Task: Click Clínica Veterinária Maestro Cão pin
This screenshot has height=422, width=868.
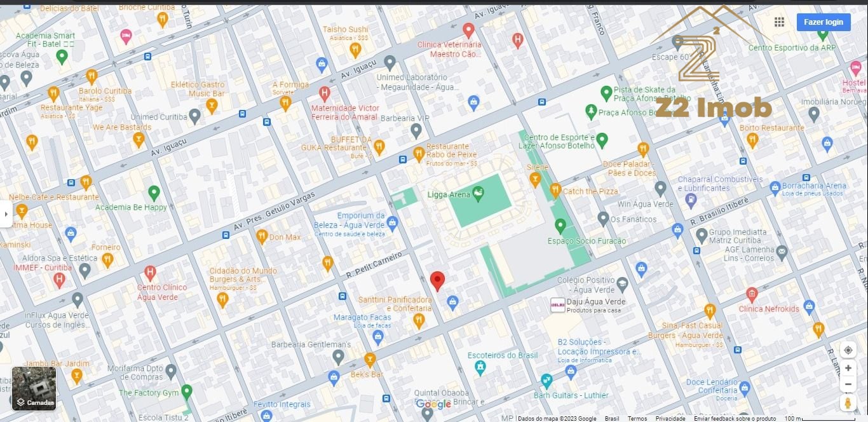Action: click(x=468, y=30)
